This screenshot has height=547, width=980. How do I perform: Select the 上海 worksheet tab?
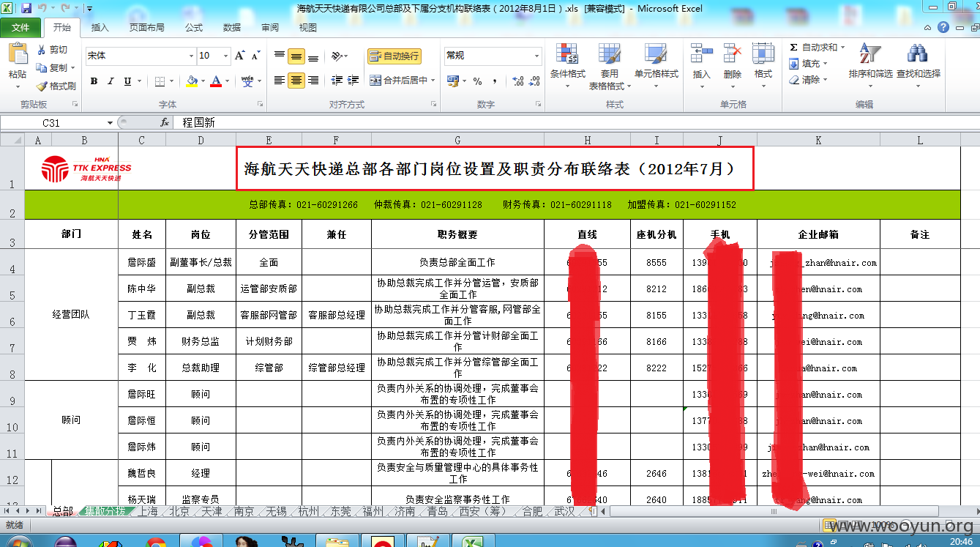tap(147, 511)
